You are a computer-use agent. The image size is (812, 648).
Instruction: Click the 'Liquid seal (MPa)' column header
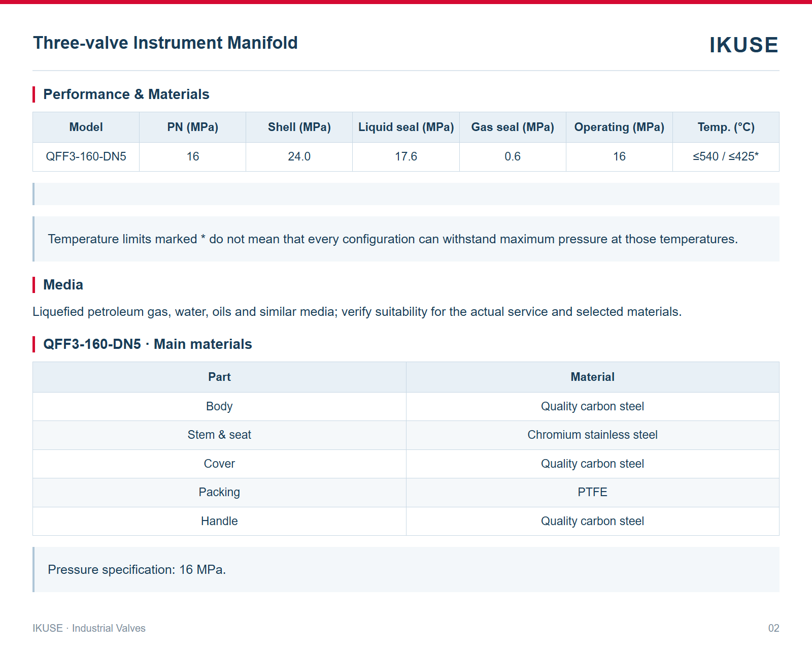(x=406, y=127)
